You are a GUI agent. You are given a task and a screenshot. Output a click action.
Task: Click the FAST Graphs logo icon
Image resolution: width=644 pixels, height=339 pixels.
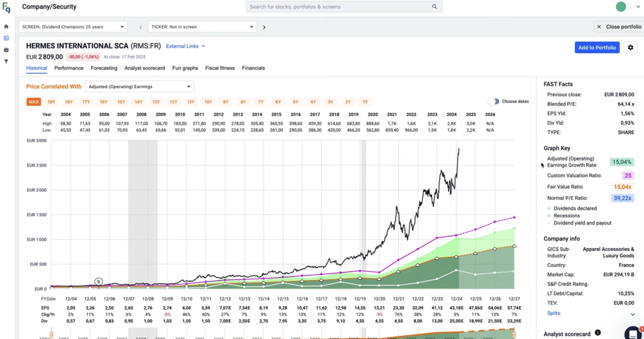click(6, 7)
